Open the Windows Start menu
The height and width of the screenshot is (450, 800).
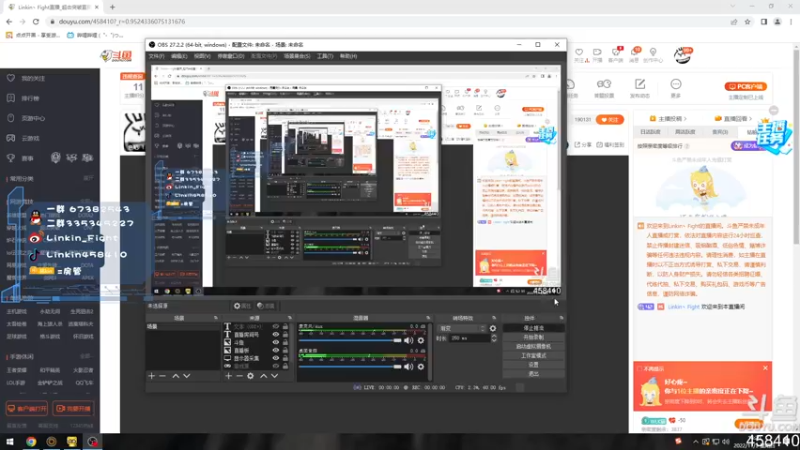(x=10, y=441)
